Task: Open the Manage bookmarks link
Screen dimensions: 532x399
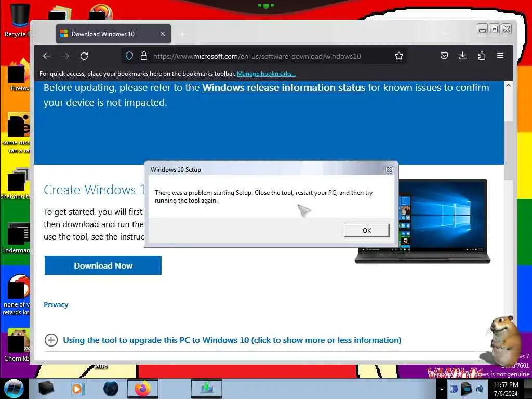Action: 267,74
